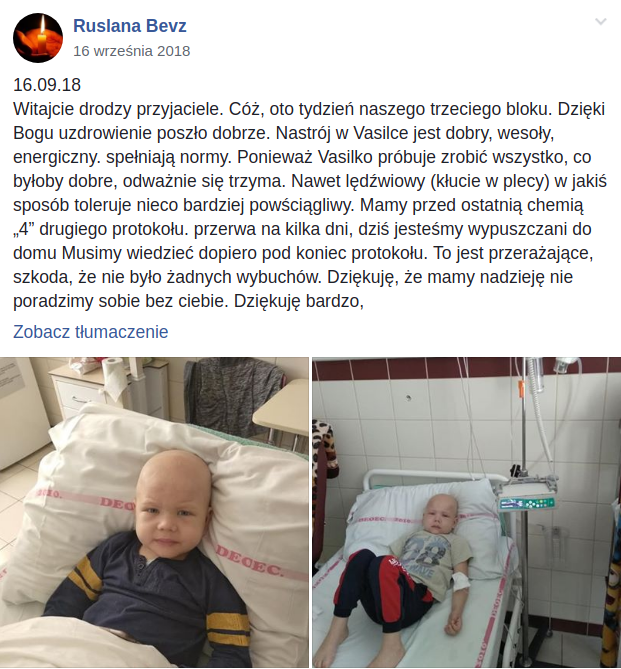Viewport: 621px width, 669px height.
Task: Open the right photo of hospital bed
Action: pyautogui.click(x=466, y=512)
